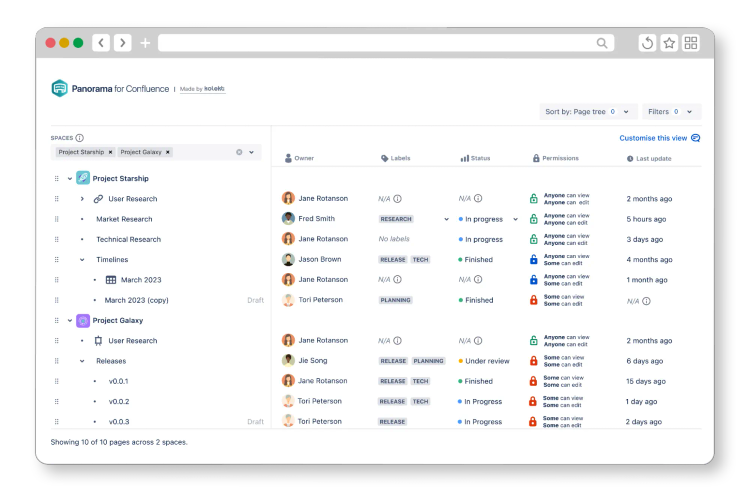Screen dimensions: 750x492
Task: Open the Market Research page
Action: (x=124, y=219)
